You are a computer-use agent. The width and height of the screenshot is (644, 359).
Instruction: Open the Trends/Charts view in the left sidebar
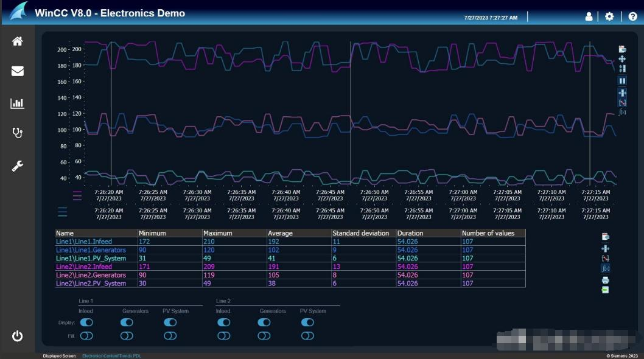[x=17, y=103]
